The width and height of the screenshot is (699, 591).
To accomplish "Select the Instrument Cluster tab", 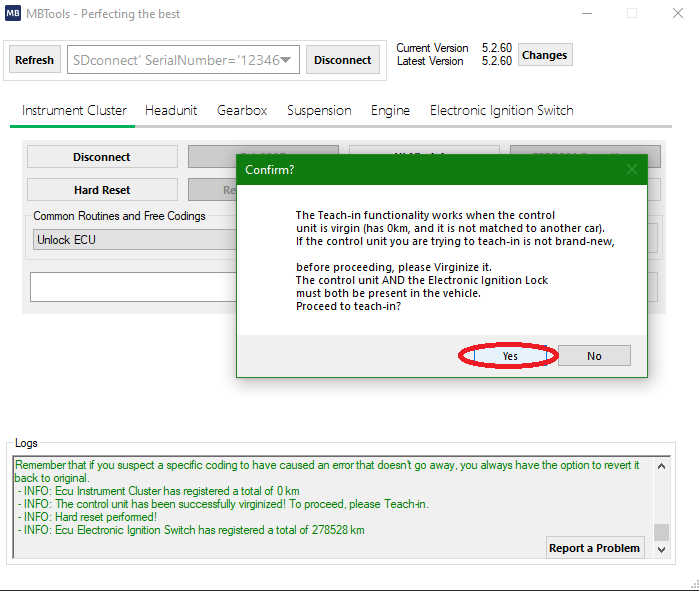I will [x=74, y=110].
